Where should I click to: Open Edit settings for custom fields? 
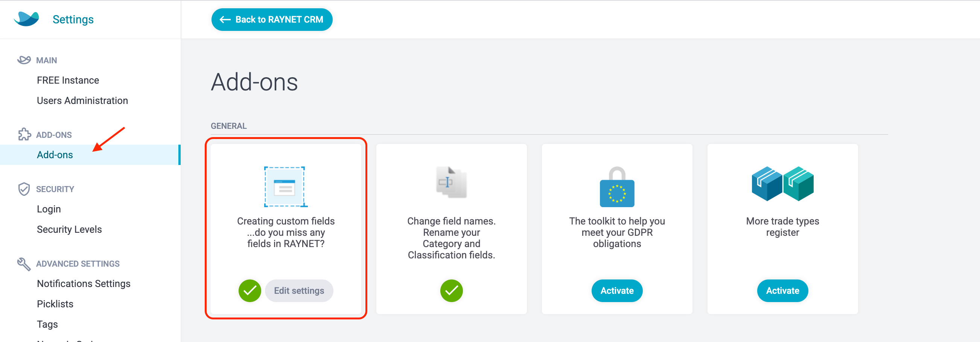299,290
